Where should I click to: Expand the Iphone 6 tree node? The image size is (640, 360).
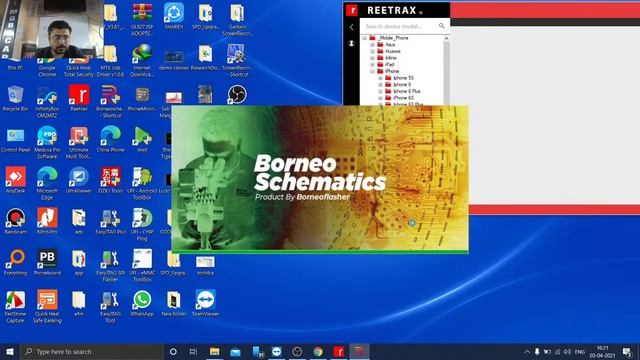(380, 84)
